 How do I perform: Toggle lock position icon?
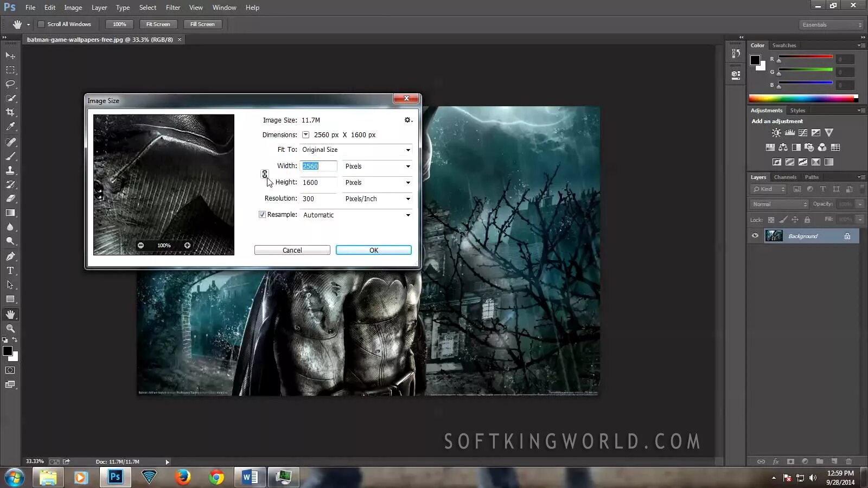tap(795, 220)
